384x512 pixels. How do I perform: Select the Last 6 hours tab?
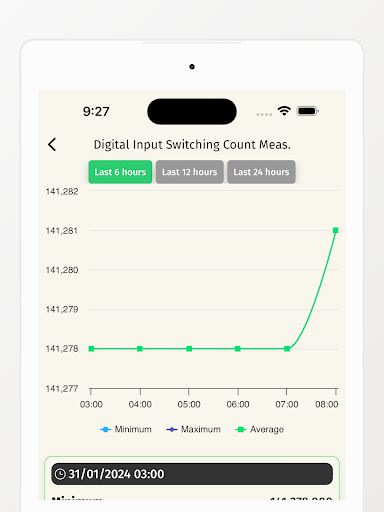click(x=120, y=172)
